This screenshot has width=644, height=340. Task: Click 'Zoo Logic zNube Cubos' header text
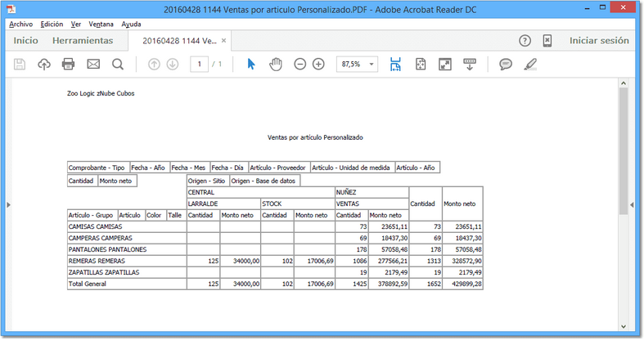[101, 93]
